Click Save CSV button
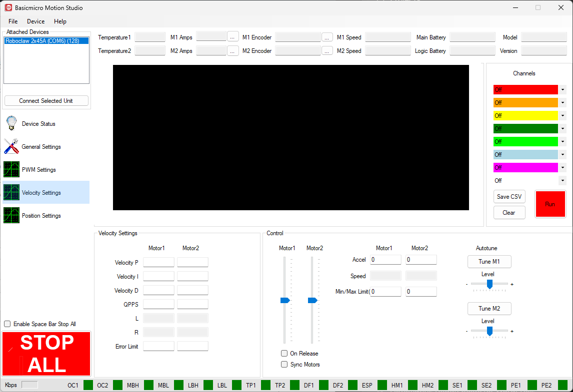573x392 pixels. click(509, 196)
